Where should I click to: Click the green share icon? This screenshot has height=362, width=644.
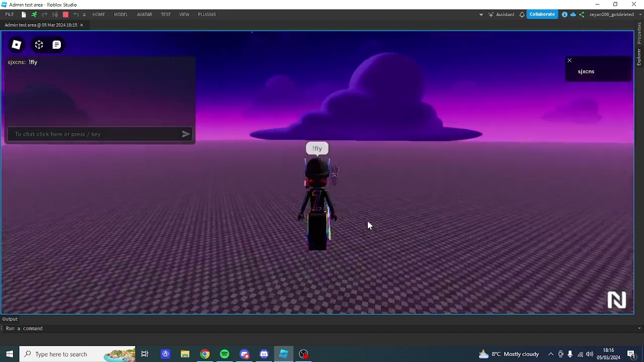[582, 15]
